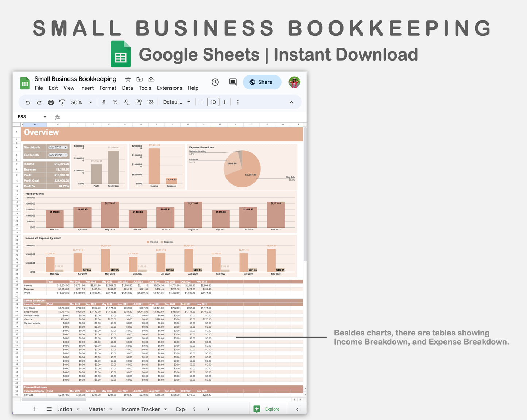Click the Explore button
The width and height of the screenshot is (527, 420).
(x=268, y=409)
